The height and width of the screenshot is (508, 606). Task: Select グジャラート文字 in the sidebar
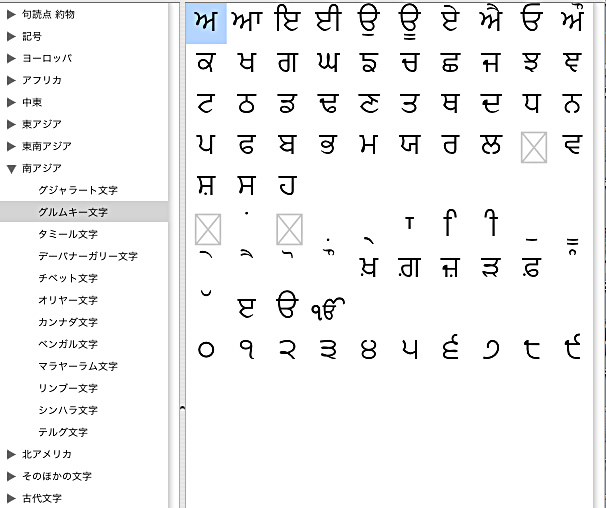click(x=78, y=190)
